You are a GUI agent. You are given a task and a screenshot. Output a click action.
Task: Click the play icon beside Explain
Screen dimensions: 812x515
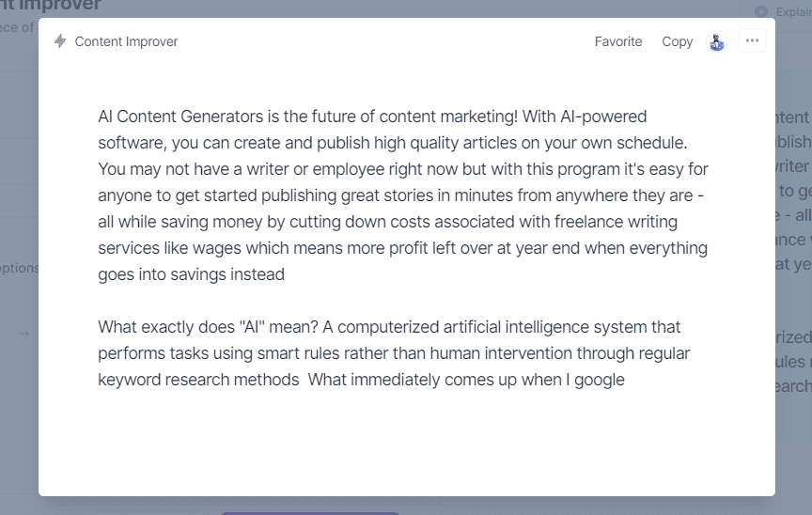[760, 11]
